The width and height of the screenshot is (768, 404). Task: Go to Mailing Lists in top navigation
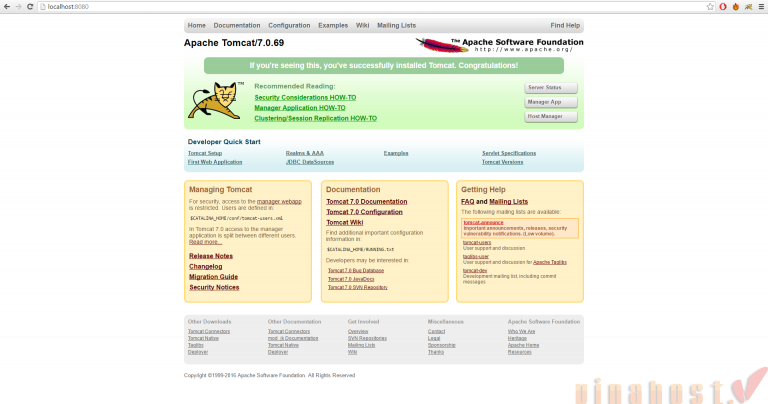[394, 25]
